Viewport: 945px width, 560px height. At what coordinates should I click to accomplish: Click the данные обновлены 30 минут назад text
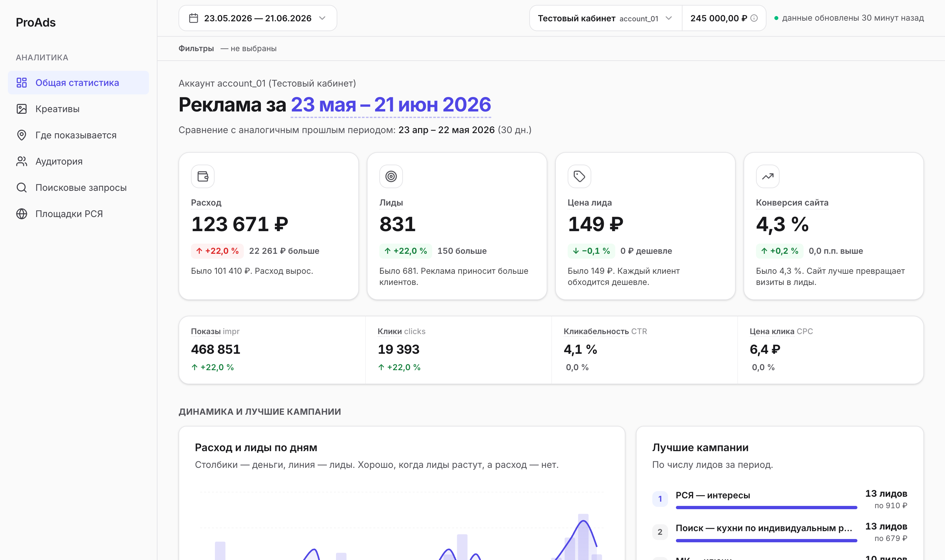click(853, 18)
